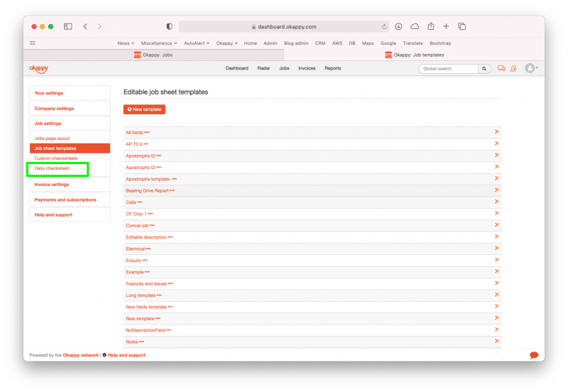Screen dimensions: 568x392
Task: Expand the News bookmarks dropdown
Action: (x=126, y=43)
